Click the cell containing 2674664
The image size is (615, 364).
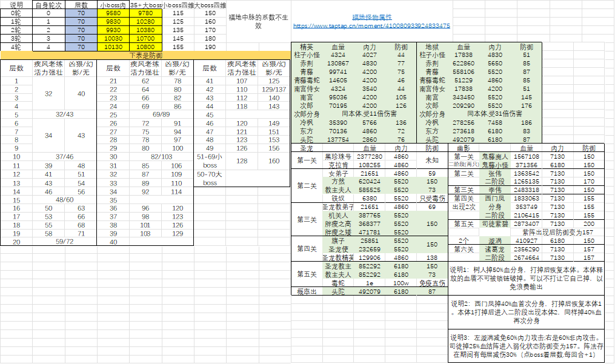(527, 257)
